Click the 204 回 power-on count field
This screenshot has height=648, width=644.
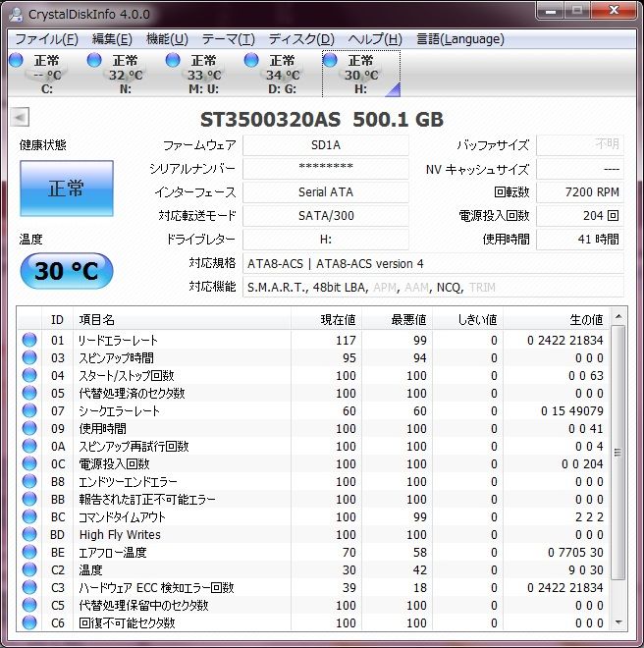coord(580,216)
